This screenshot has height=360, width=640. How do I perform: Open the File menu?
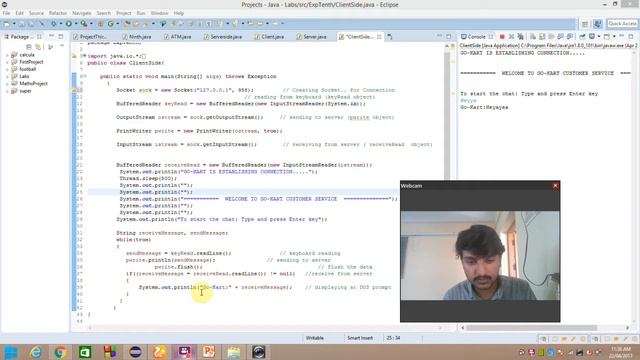(6, 13)
